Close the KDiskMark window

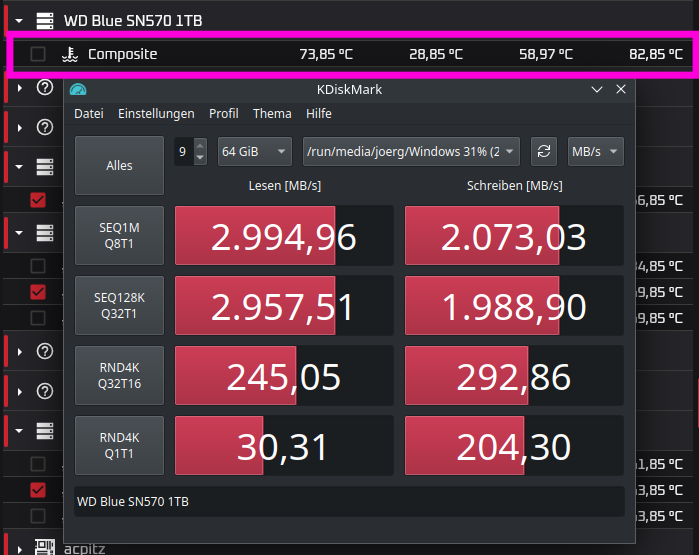621,89
